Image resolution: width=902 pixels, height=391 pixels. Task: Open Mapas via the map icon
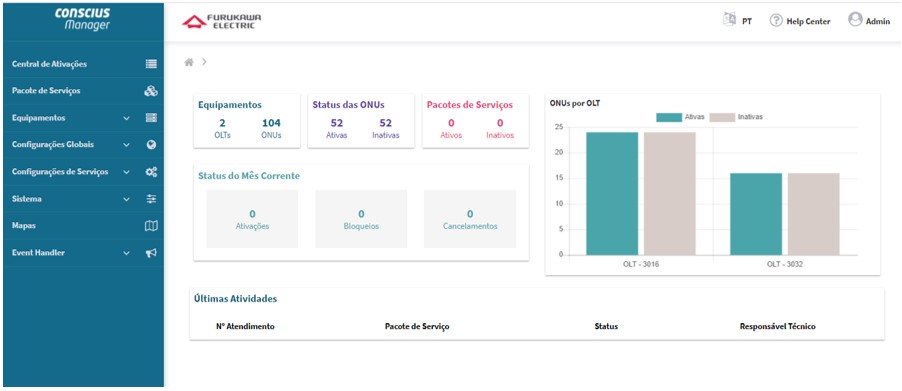tap(151, 226)
